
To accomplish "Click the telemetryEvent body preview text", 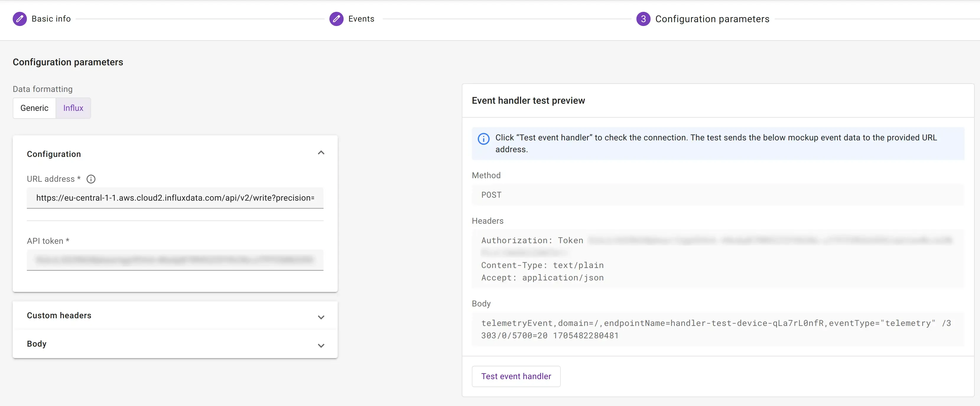I will 716,329.
